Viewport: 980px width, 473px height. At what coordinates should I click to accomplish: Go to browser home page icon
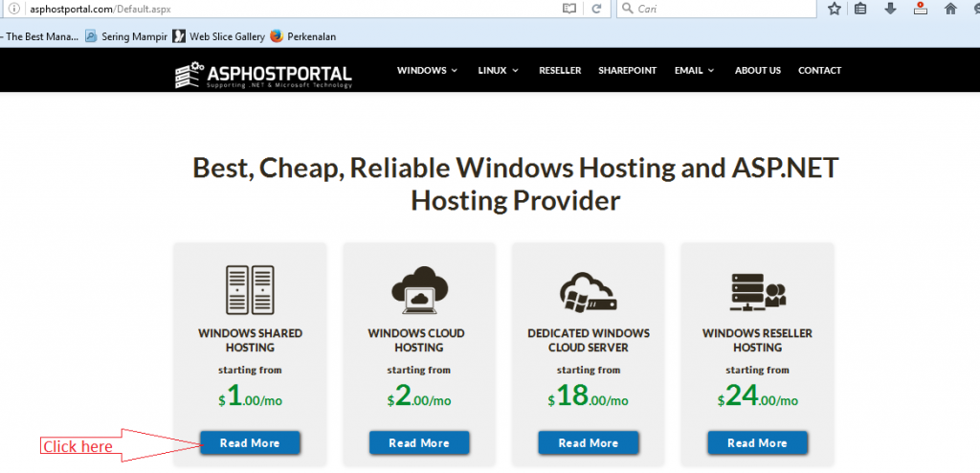click(x=950, y=9)
